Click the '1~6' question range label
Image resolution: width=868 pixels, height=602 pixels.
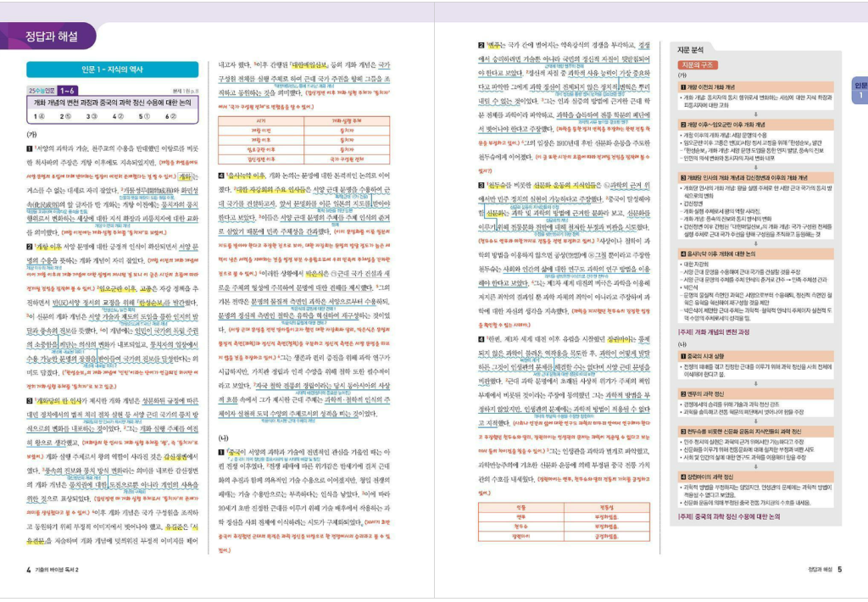[x=66, y=90]
